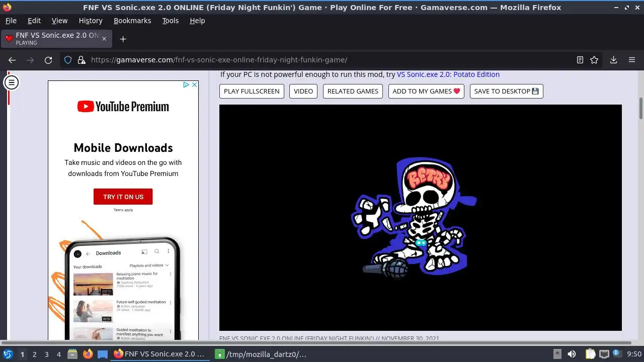The image size is (644, 362).
Task: Open the file manager taskbar icon
Action: point(72,354)
